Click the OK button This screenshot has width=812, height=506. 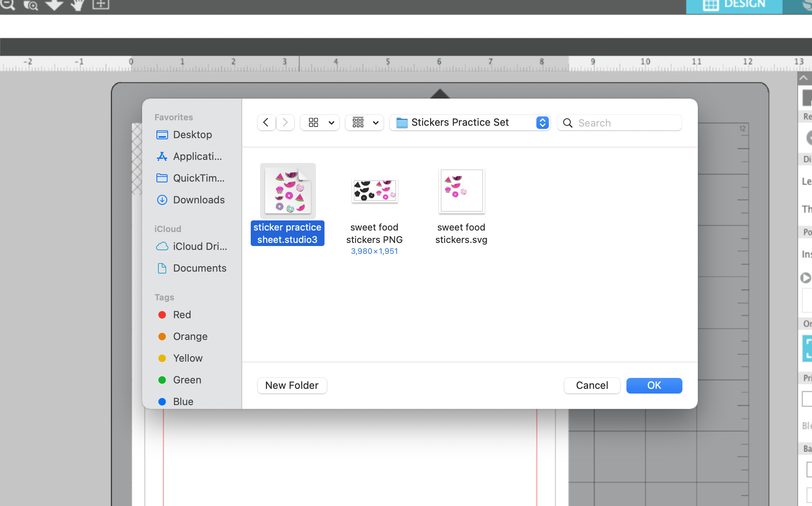[x=654, y=385]
